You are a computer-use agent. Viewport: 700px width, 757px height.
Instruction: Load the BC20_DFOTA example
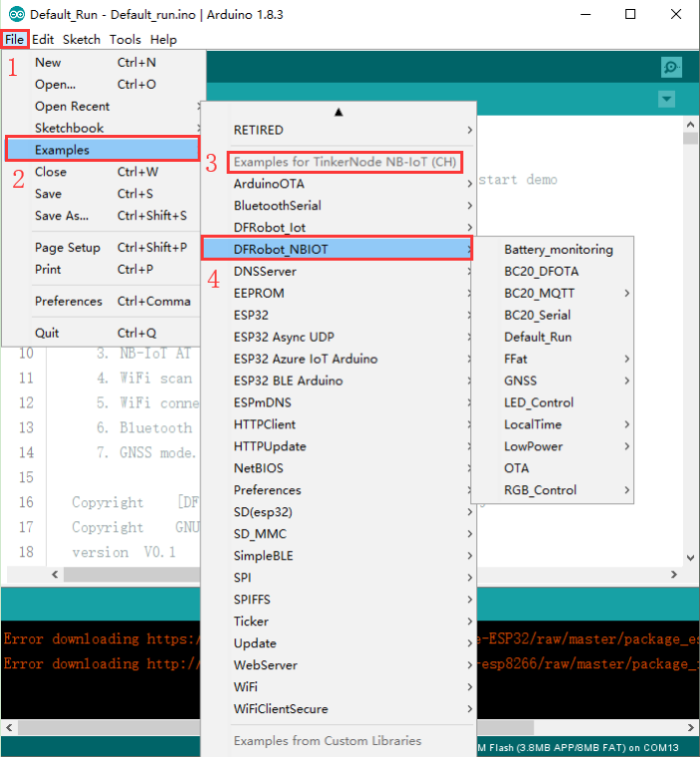click(x=552, y=272)
